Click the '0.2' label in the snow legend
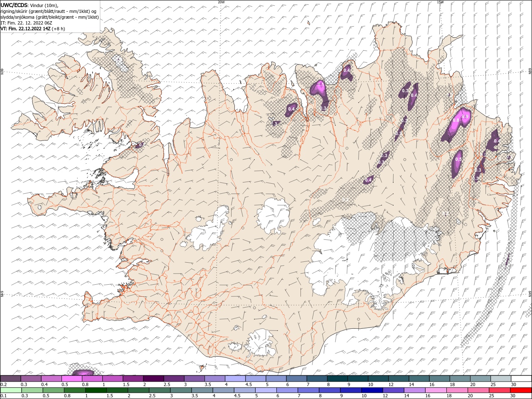 pos(4,384)
